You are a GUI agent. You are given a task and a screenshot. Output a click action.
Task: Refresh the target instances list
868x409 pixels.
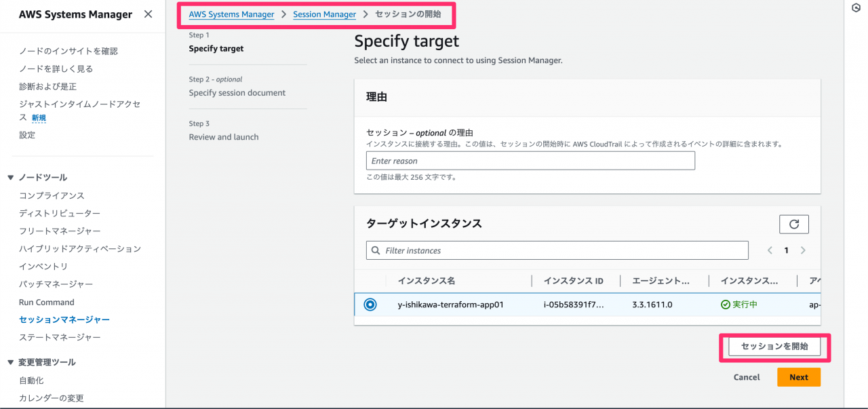click(794, 224)
